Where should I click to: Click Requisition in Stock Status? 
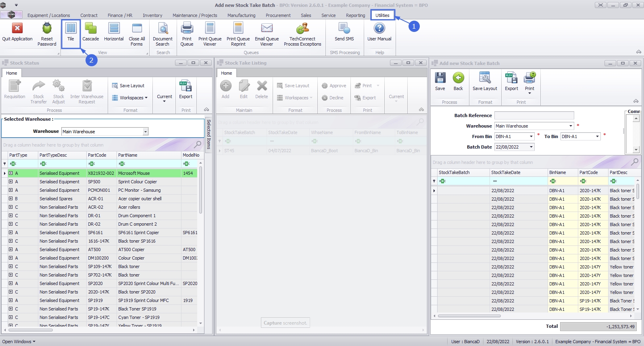click(x=15, y=90)
